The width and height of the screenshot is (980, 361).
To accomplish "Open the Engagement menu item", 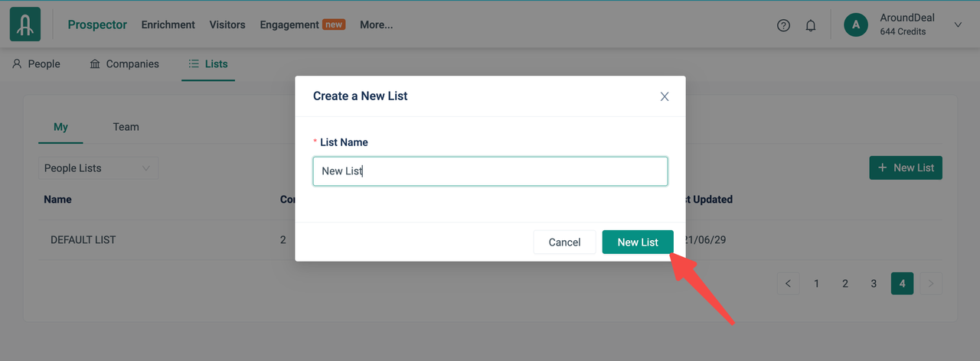I will [x=289, y=24].
